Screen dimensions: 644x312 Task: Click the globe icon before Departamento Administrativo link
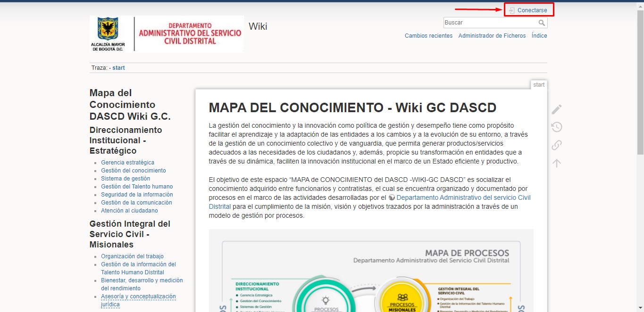click(392, 198)
